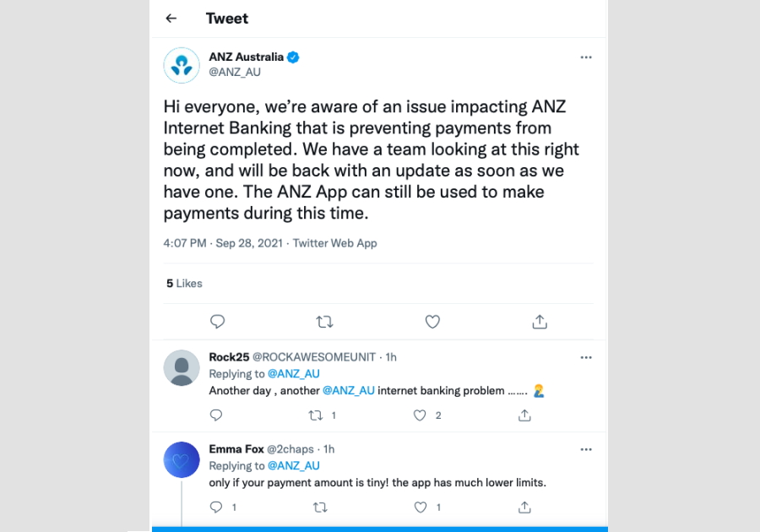
Task: Retweet the Emma Fox reply
Action: click(320, 508)
